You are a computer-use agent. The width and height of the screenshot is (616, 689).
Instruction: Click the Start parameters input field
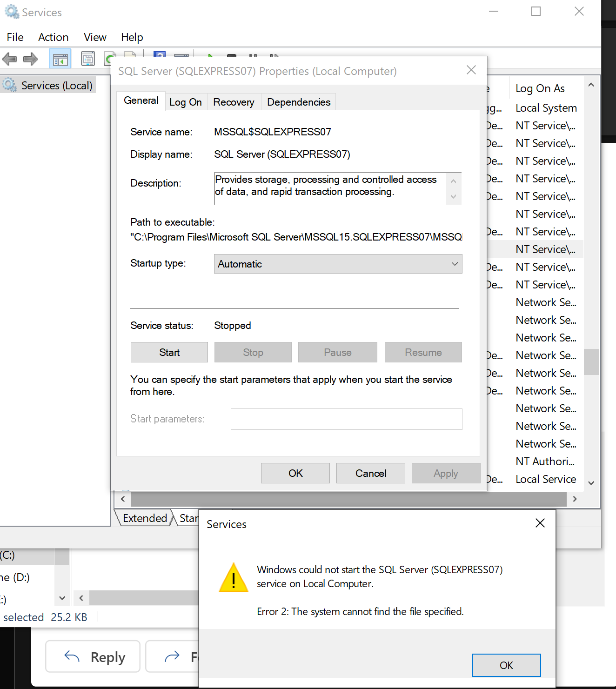click(x=347, y=419)
